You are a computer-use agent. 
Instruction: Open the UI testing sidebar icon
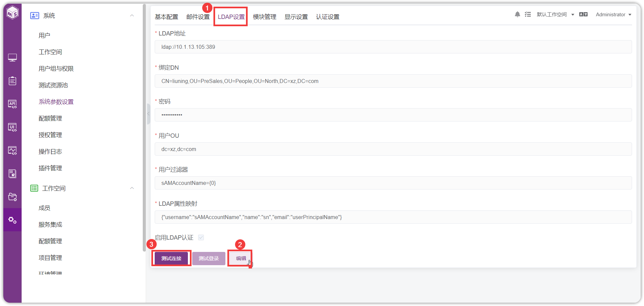(13, 127)
